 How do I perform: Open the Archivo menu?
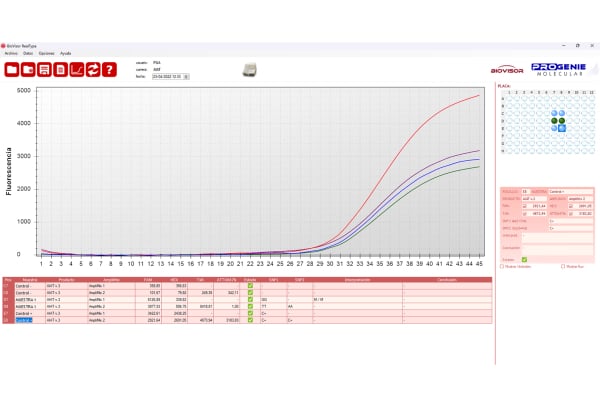(12, 52)
